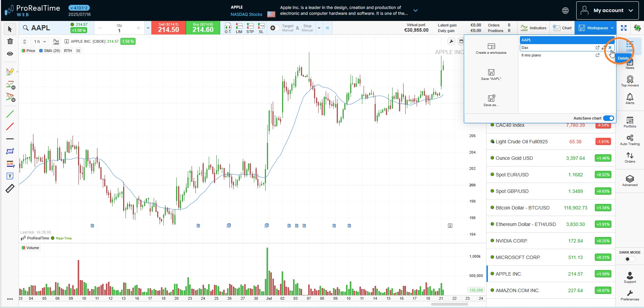Expand the Target and Stop options arrow
Image resolution: width=644 pixels, height=308 pixels.
(x=319, y=28)
